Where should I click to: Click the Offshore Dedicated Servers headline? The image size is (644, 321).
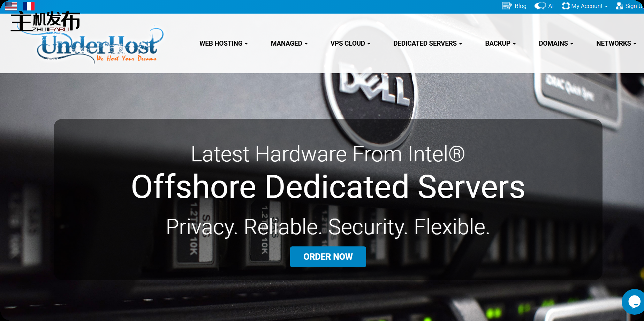click(x=328, y=187)
